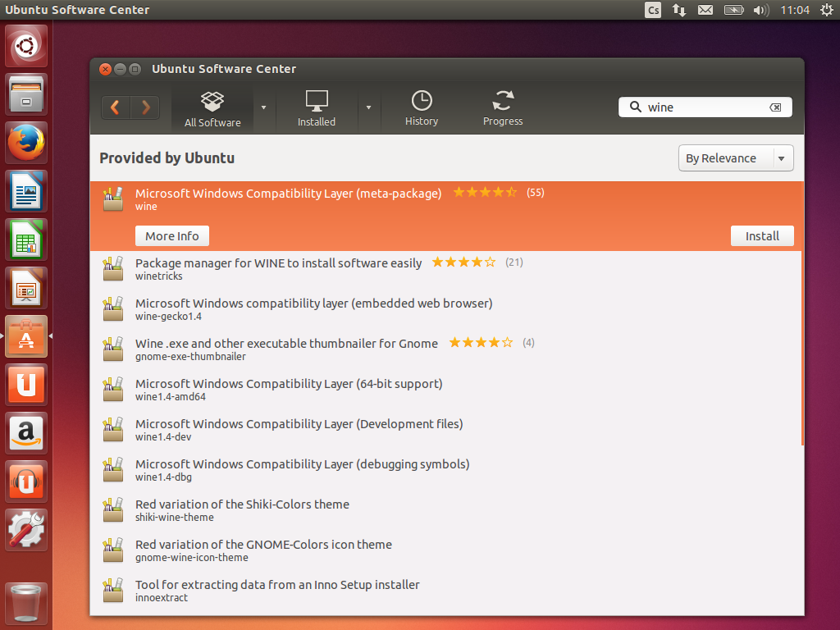Show the Installed software view
Screen dimensions: 840x630
316,109
